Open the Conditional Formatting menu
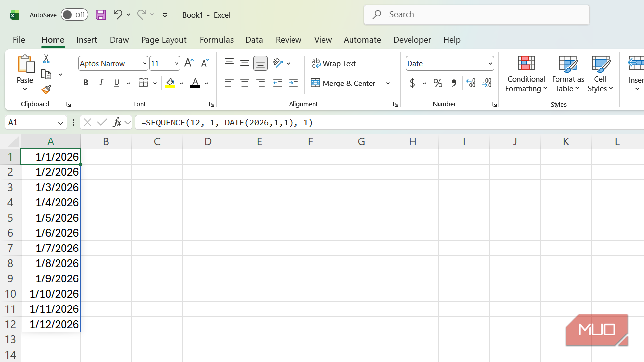Viewport: 644px width, 362px height. (x=527, y=74)
